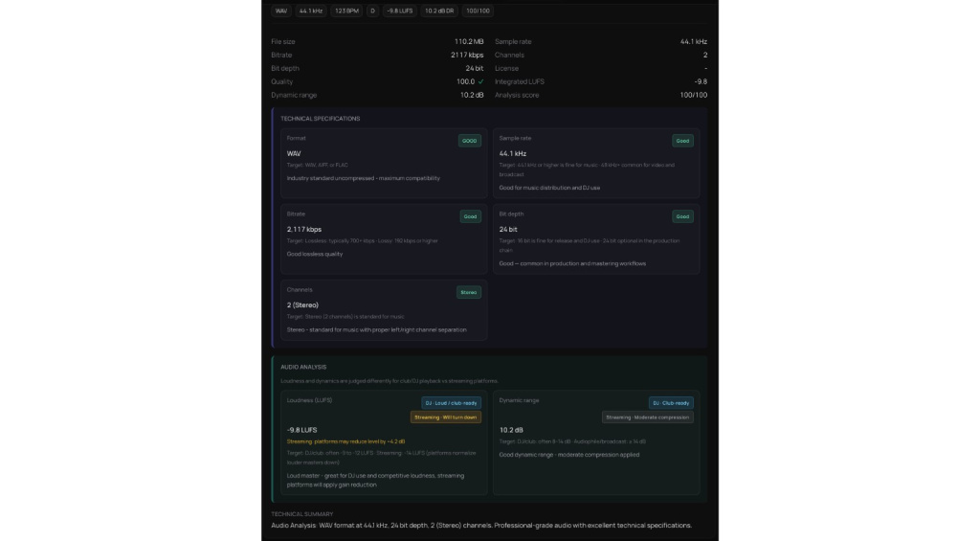This screenshot has height=541, width=980.
Task: Click the 'Streaming · Moderate compression' badge
Action: (648, 417)
